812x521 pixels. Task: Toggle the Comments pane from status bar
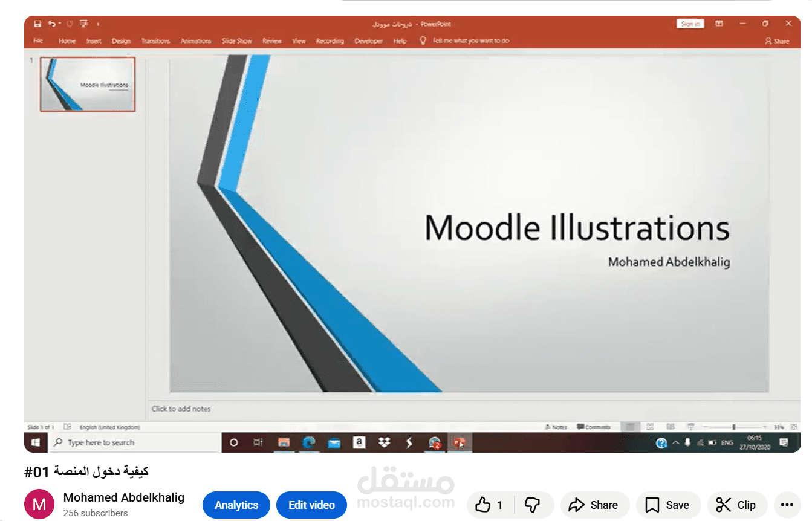[594, 427]
